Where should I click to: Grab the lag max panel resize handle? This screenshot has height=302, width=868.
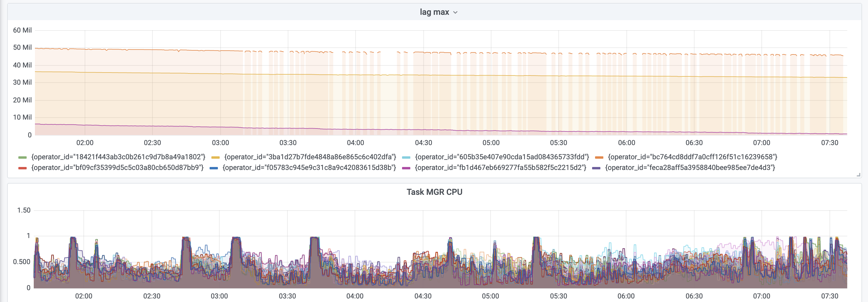coord(858,175)
